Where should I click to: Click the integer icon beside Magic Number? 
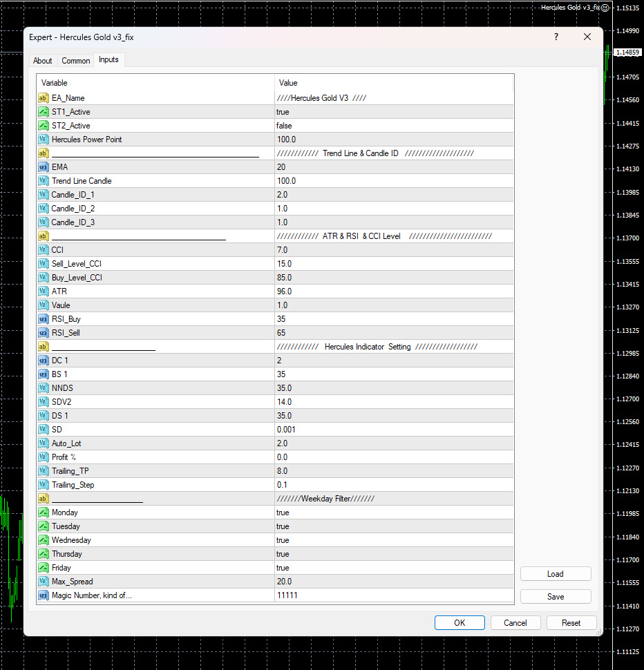click(43, 595)
